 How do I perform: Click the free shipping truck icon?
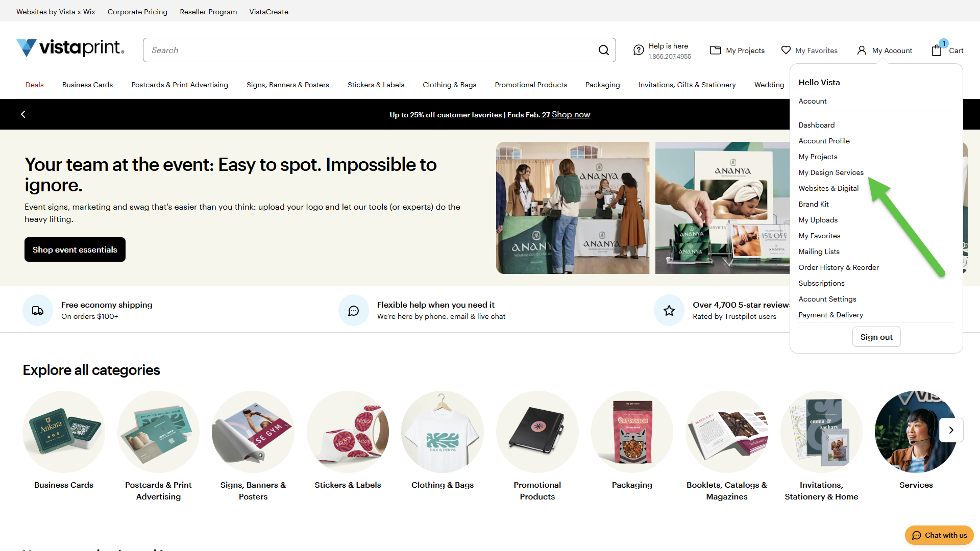coord(38,310)
